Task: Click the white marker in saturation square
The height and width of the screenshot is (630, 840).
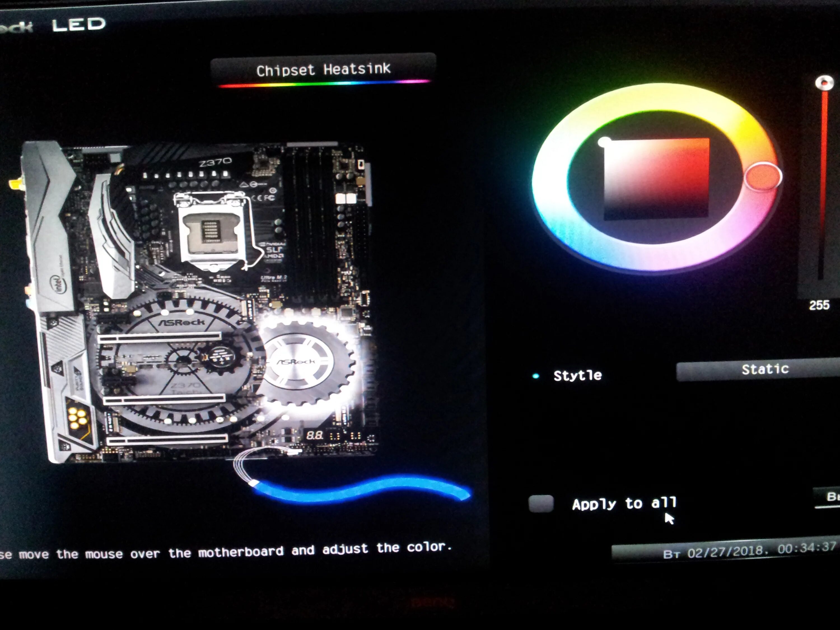Action: click(x=604, y=142)
